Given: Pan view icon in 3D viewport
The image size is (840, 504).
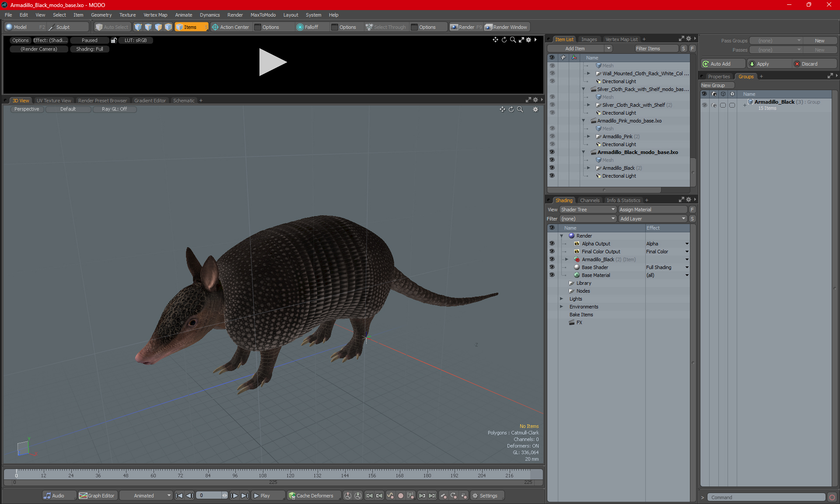Looking at the screenshot, I should click(x=502, y=109).
